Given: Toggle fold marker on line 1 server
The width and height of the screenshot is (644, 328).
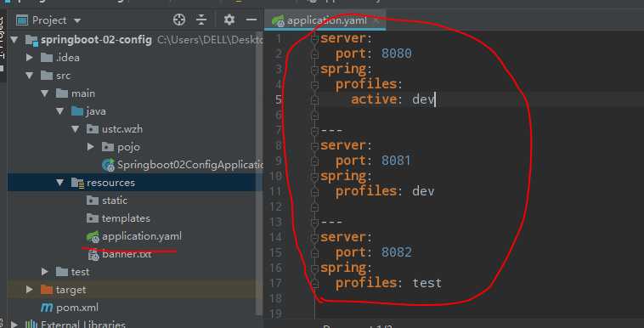Looking at the screenshot, I should (x=315, y=38).
